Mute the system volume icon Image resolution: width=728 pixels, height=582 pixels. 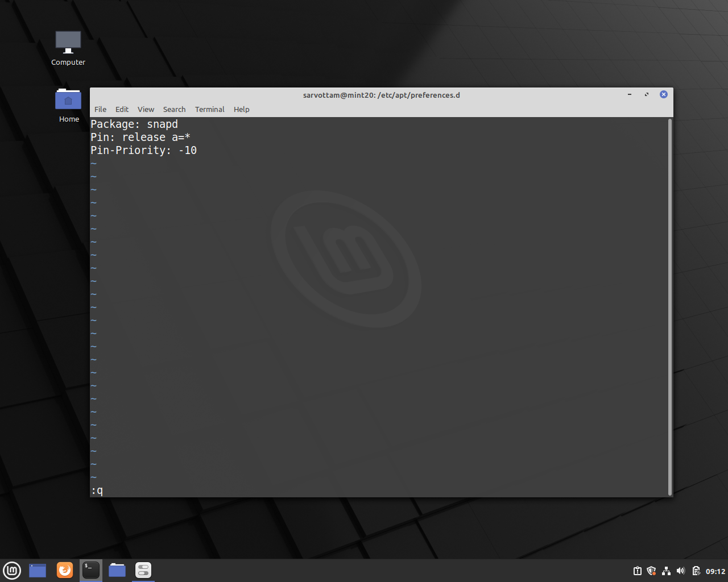click(680, 571)
